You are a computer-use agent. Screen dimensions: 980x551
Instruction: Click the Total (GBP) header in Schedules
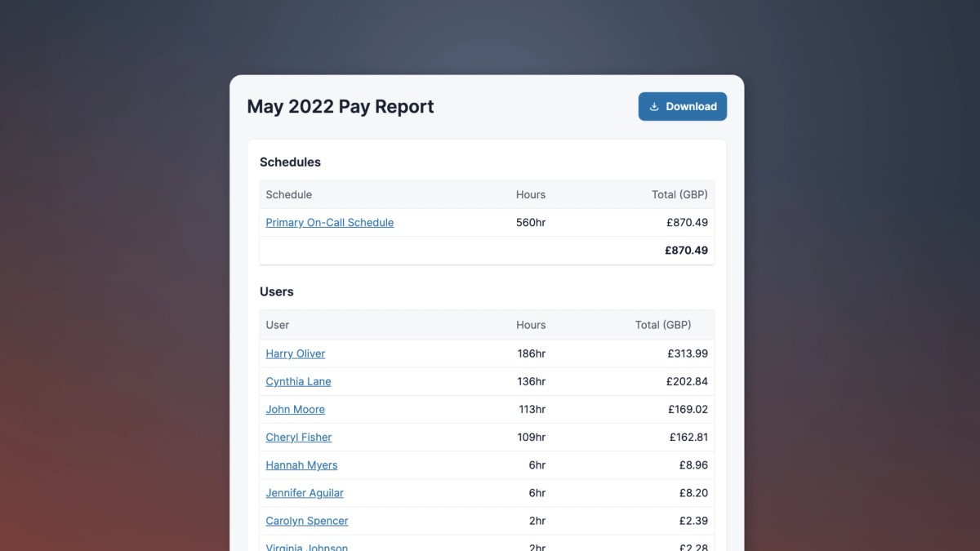point(679,194)
